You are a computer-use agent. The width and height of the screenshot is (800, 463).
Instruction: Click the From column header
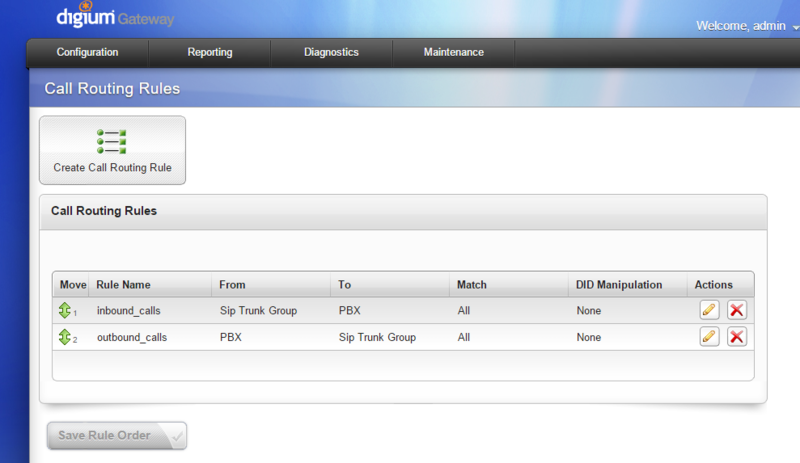pyautogui.click(x=232, y=285)
